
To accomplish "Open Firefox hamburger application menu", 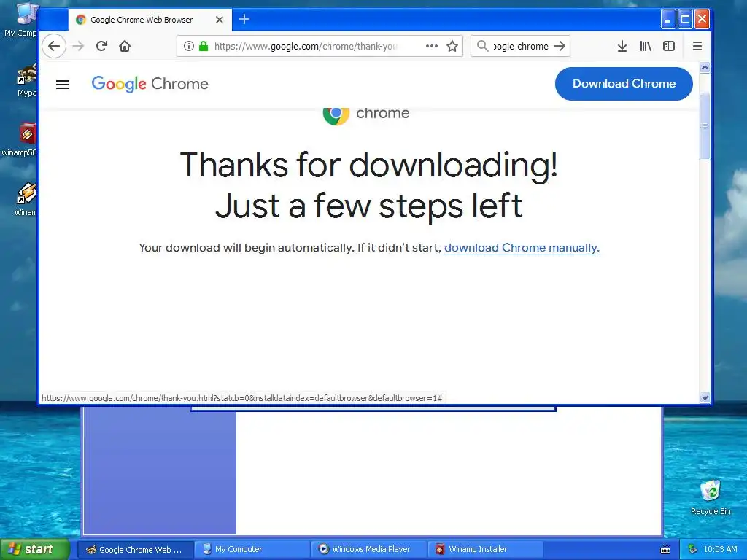I will click(x=697, y=46).
